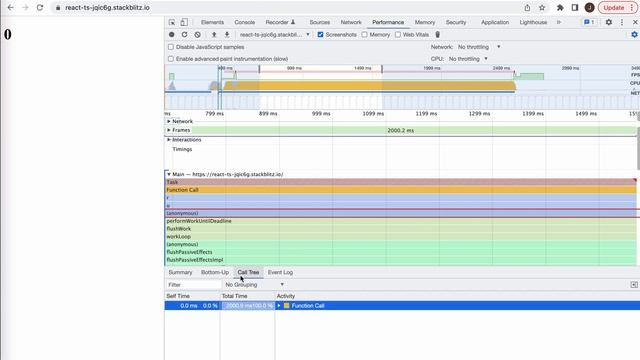Select the performWorkUntilDeadline flame entry
Image resolution: width=640 pixels, height=360 pixels.
click(x=401, y=221)
